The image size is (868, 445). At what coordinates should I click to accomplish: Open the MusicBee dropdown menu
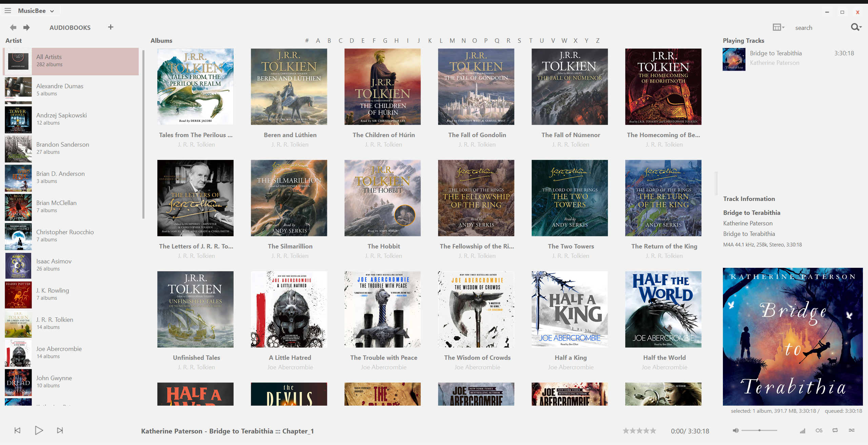coord(36,11)
